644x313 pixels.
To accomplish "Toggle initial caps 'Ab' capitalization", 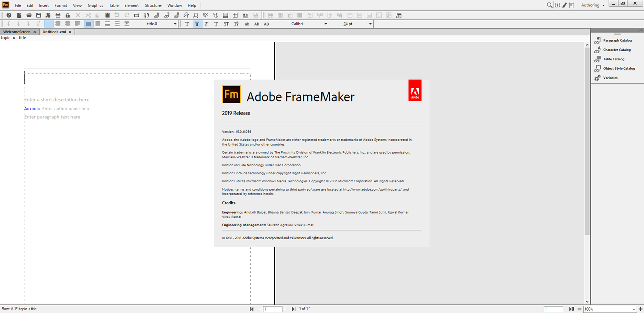I will point(257,24).
